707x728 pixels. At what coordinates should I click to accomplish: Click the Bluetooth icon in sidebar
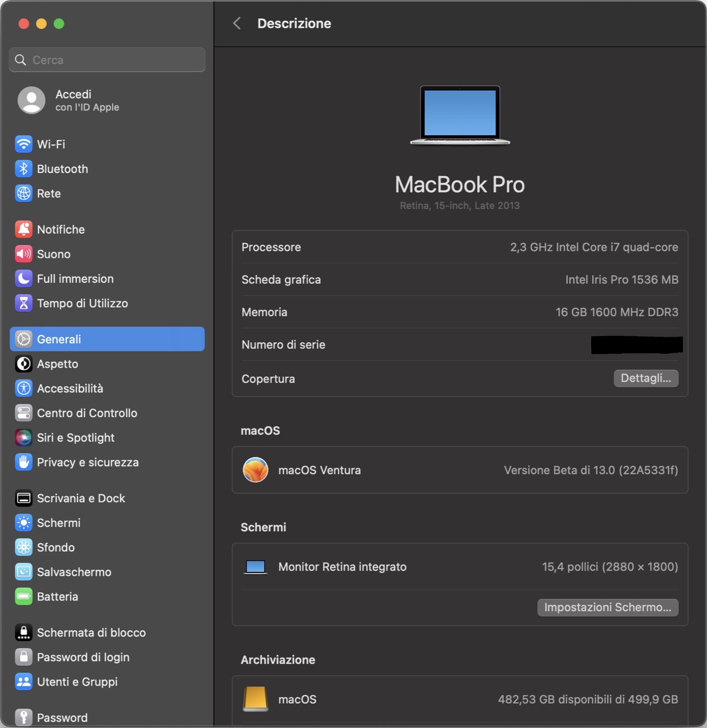pos(24,169)
